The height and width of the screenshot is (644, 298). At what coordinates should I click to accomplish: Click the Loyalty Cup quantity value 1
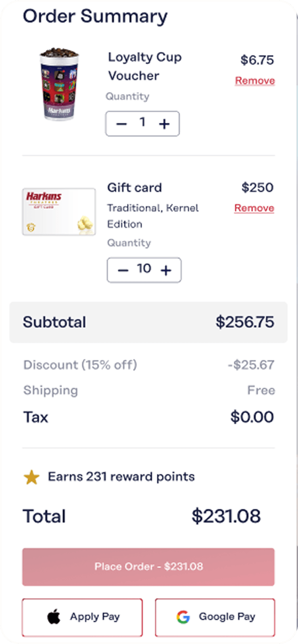[x=142, y=123]
